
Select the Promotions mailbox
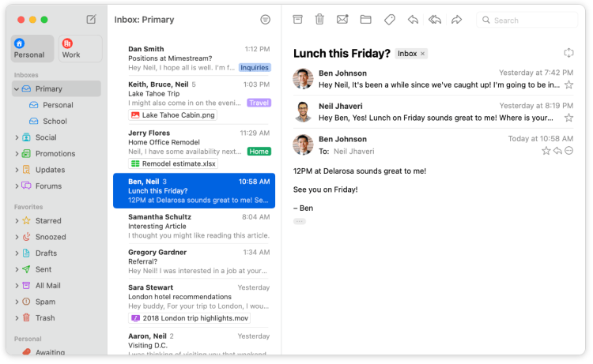(57, 154)
